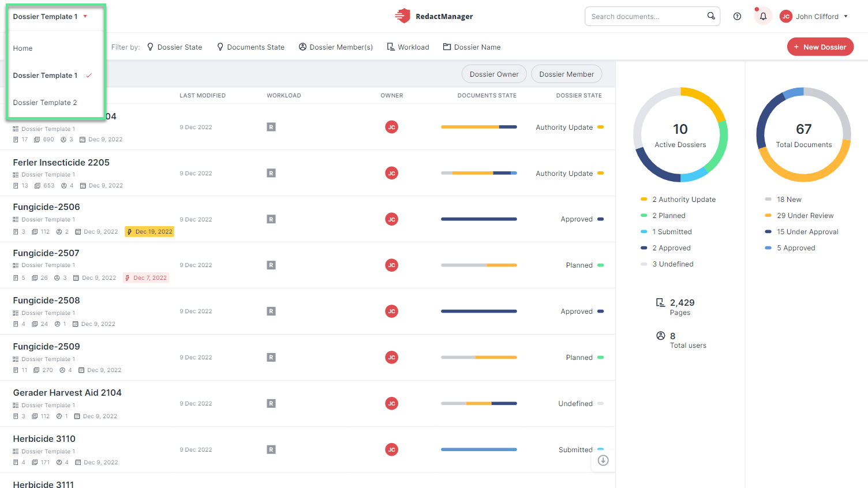Sort by the LAST MODIFIED column header

point(203,96)
